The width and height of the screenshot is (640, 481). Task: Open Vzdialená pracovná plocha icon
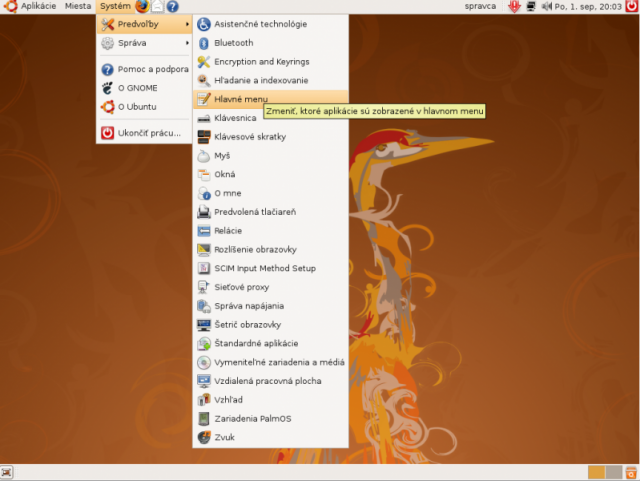pos(204,381)
